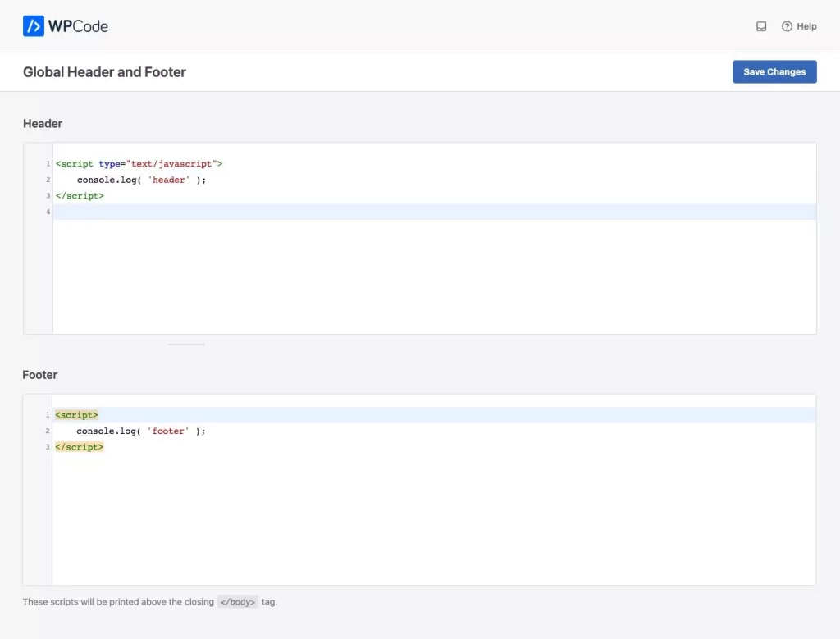Click the opening <script> tag in Footer
The height and width of the screenshot is (639, 840).
pos(76,415)
